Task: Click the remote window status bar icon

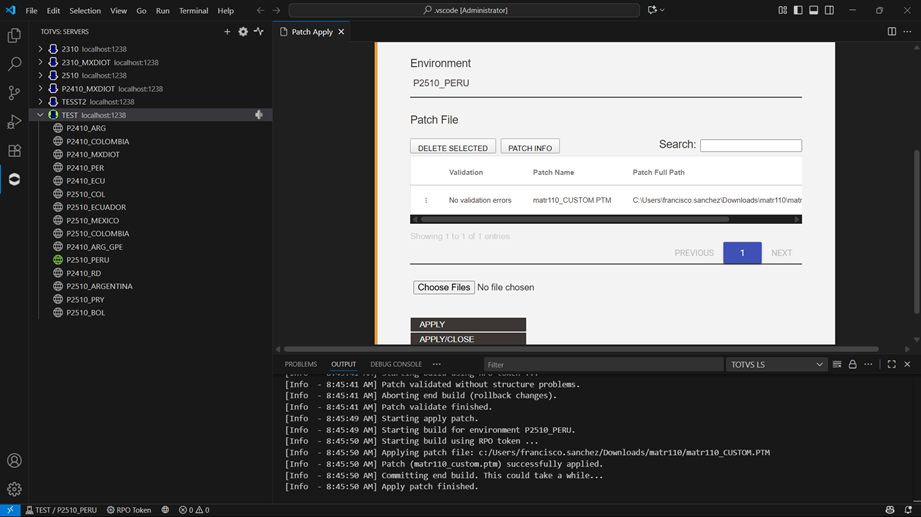Action: 10,510
